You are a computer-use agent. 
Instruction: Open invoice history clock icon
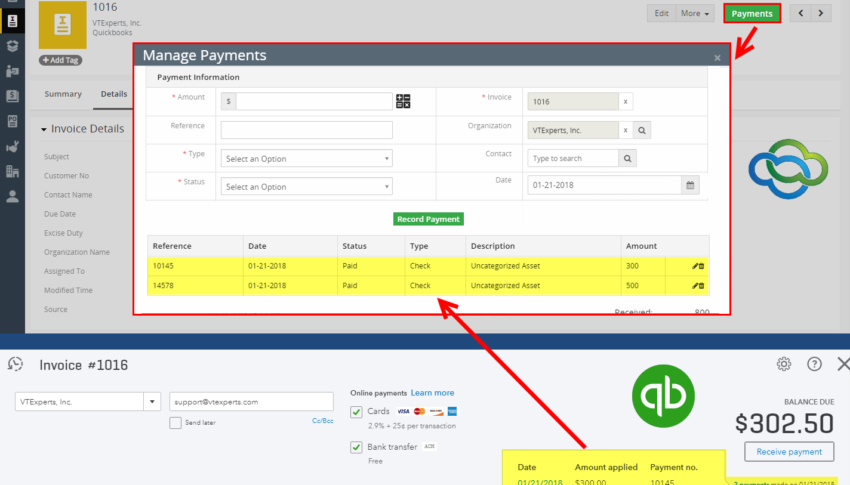click(15, 364)
